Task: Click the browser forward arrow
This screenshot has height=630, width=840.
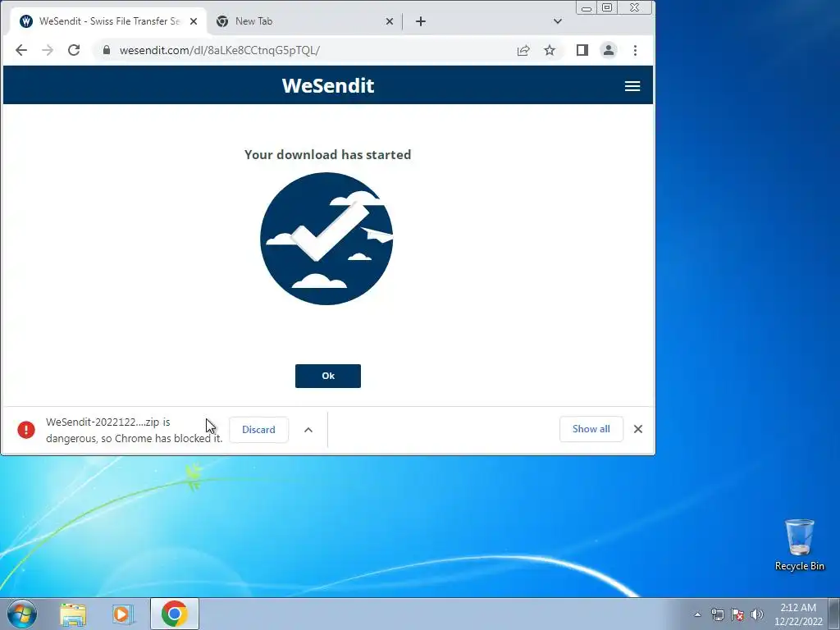Action: (x=47, y=50)
